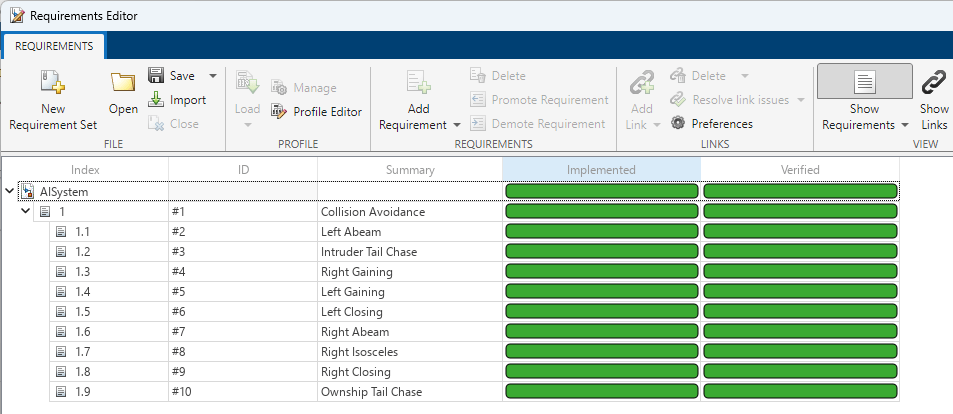Viewport: 953px width, 414px height.
Task: Click Verified status bar for Left Abeam
Action: tap(800, 232)
